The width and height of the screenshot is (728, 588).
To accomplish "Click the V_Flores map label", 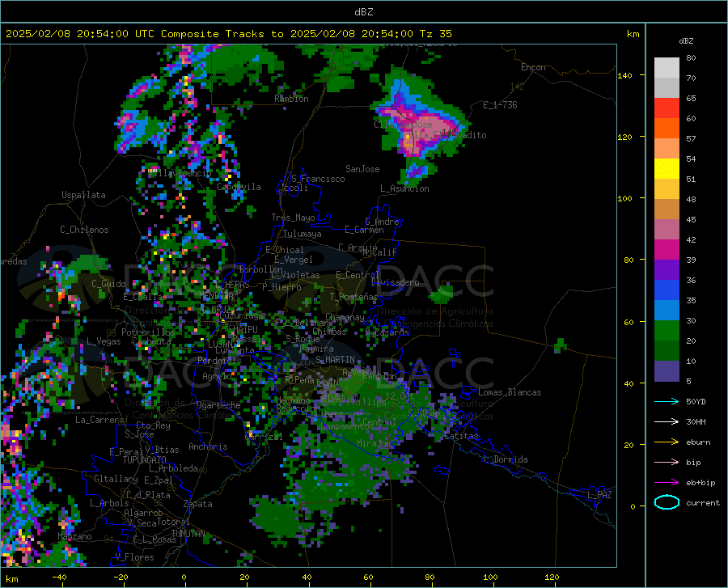I will 134,557.
